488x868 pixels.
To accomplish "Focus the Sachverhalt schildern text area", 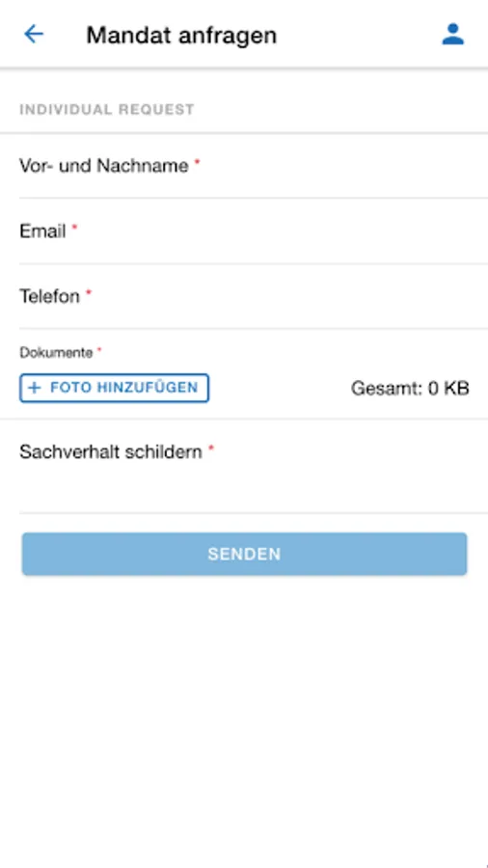I will click(254, 467).
